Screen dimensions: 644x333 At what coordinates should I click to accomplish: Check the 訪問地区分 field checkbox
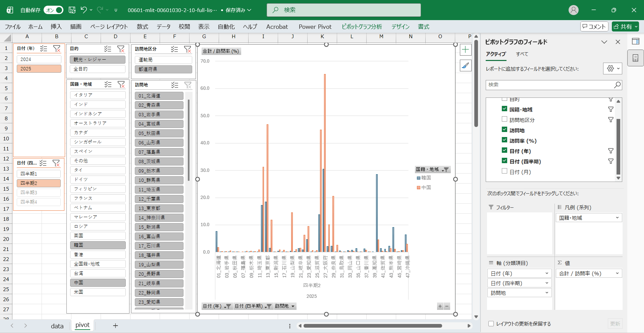(x=504, y=119)
